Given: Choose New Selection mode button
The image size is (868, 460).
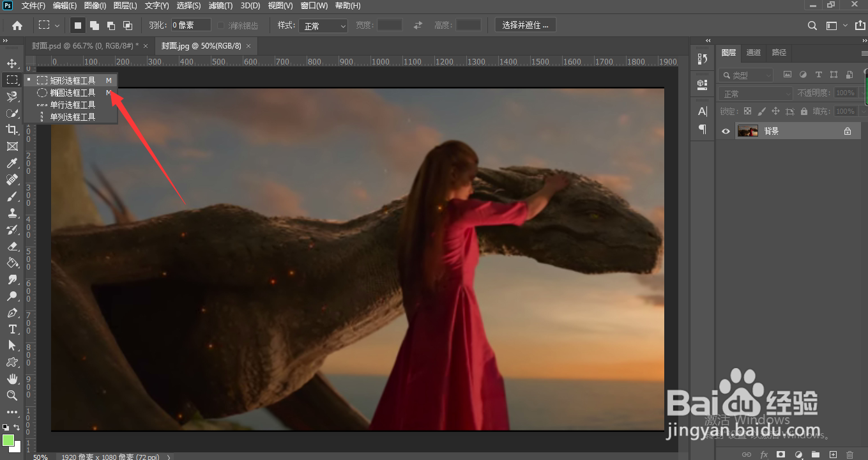Looking at the screenshot, I should point(78,26).
